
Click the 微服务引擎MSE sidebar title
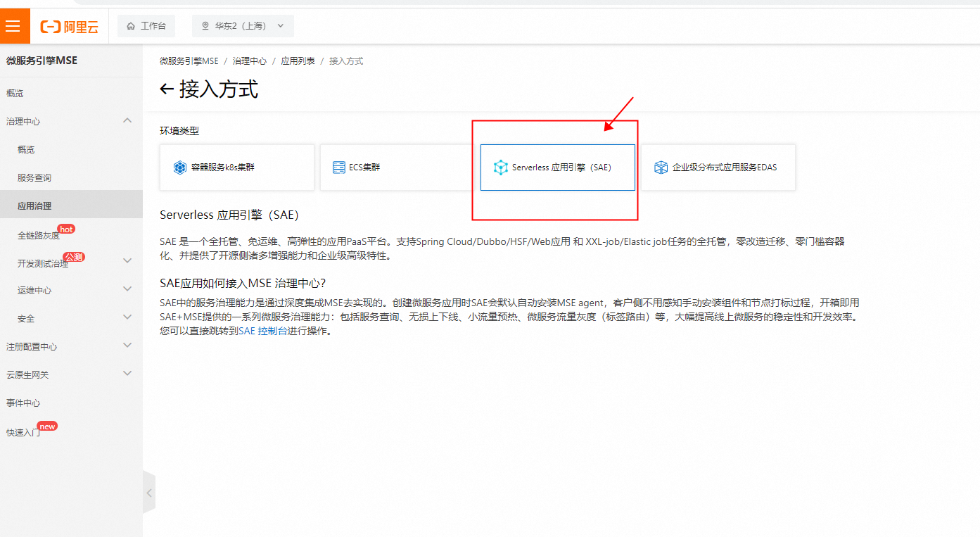(42, 61)
